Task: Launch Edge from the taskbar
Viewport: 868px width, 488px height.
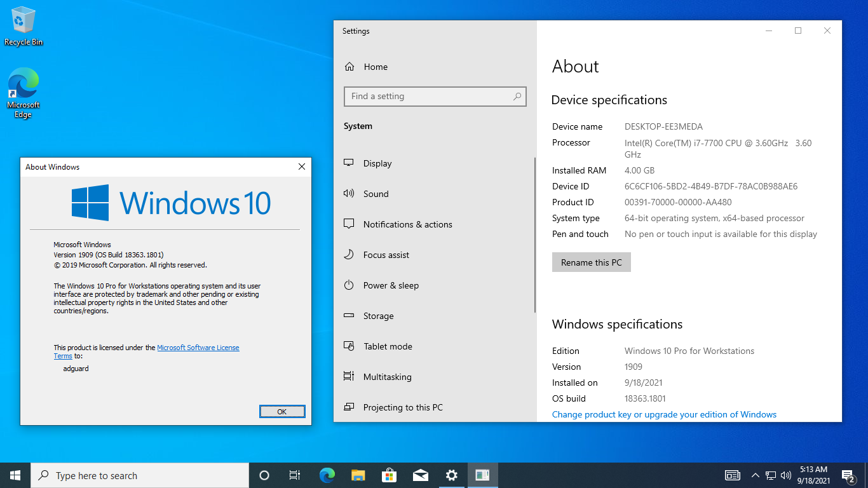Action: [327, 475]
